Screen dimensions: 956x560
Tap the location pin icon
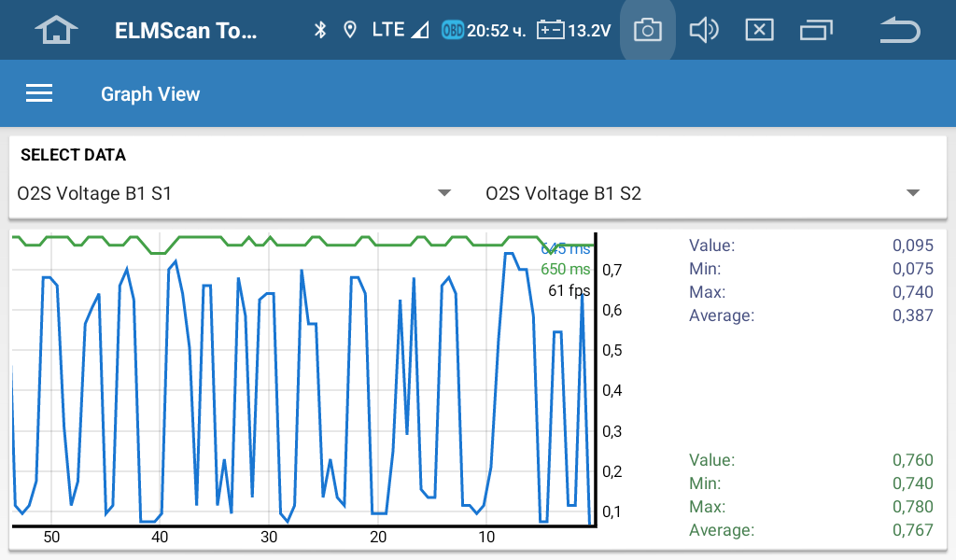[x=350, y=30]
